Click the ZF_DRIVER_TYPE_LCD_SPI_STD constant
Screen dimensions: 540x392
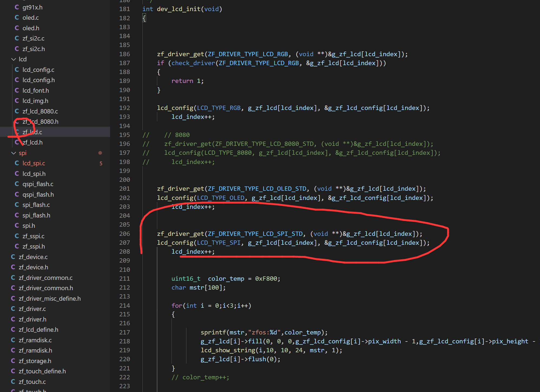click(x=255, y=234)
